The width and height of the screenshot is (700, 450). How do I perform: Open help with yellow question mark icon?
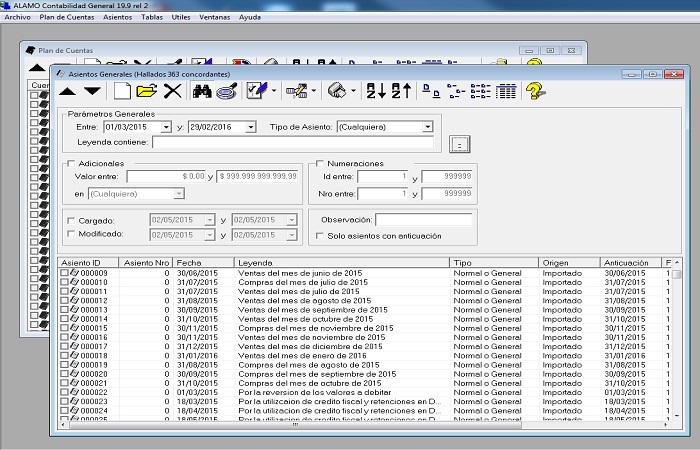pyautogui.click(x=535, y=91)
